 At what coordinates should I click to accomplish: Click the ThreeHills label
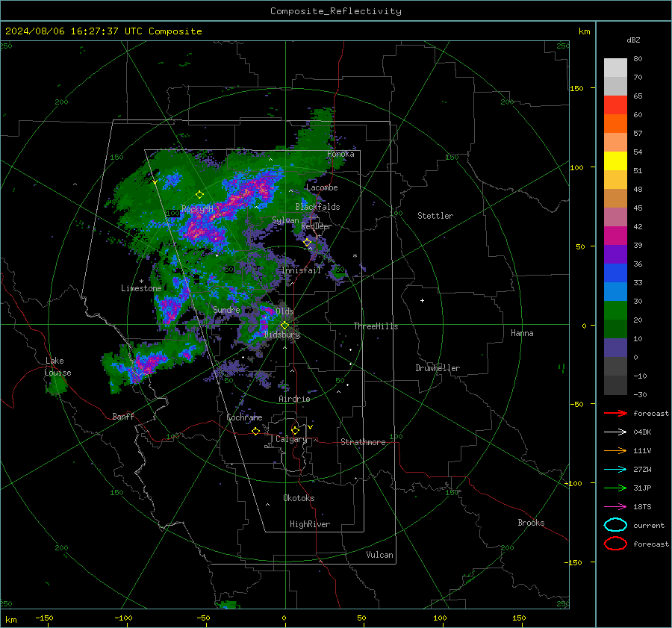point(376,326)
